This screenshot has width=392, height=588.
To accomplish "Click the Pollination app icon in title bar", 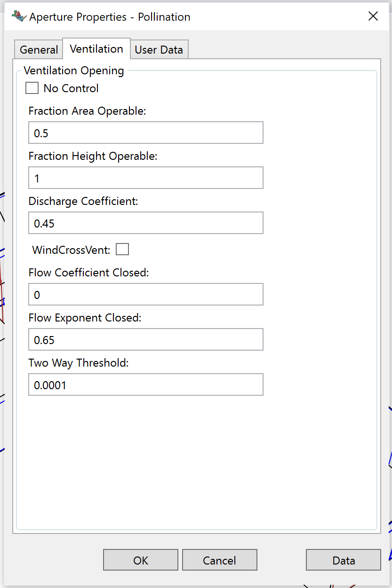I will click(19, 16).
